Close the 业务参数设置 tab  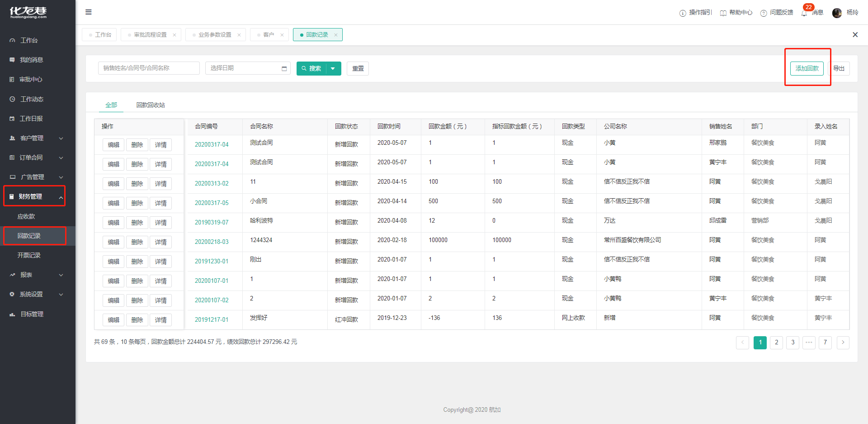(x=239, y=35)
